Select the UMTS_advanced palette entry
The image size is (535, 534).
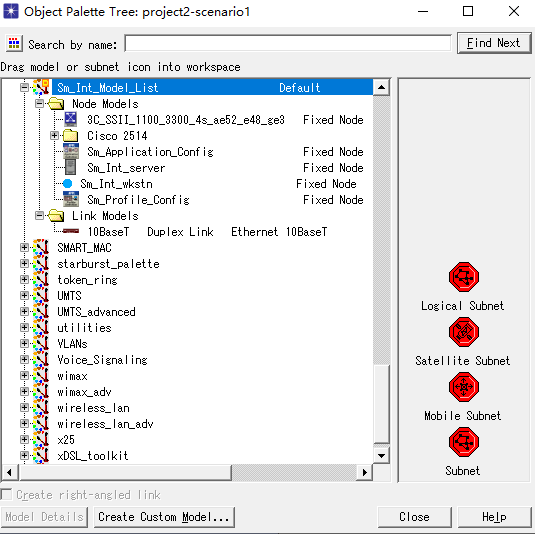coord(96,312)
